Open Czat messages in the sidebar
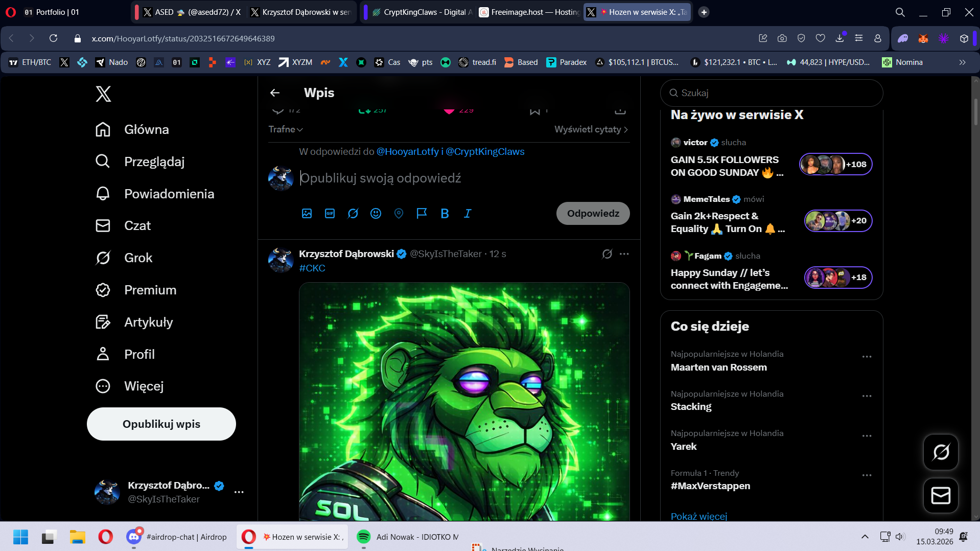 click(123, 225)
